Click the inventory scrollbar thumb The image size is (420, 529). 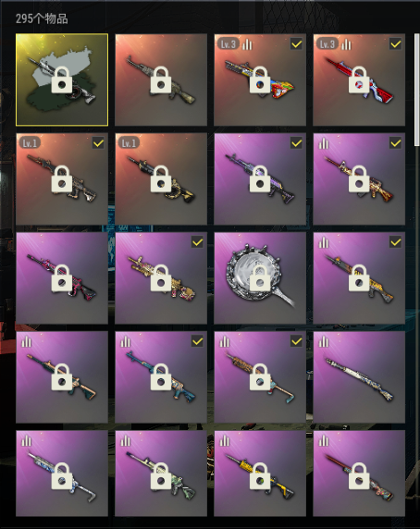pyautogui.click(x=417, y=90)
